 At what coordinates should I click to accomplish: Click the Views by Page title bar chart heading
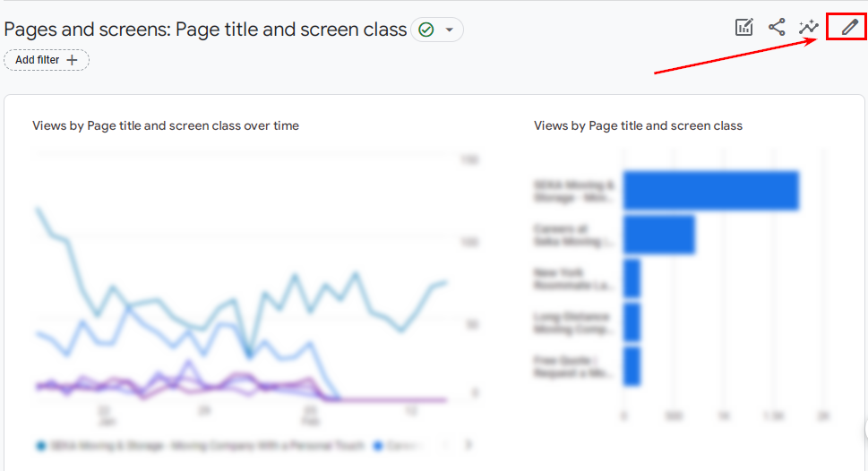click(x=638, y=125)
